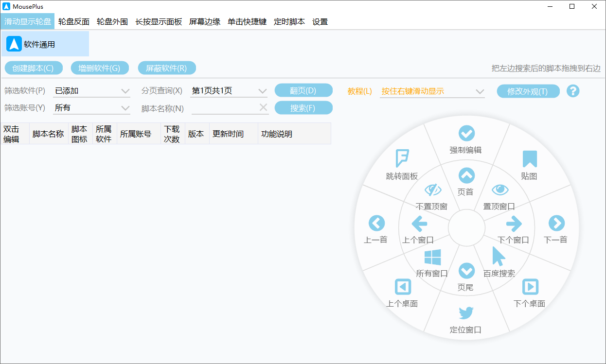Click the 页首 (page top) icon
The image size is (606, 364).
[466, 175]
